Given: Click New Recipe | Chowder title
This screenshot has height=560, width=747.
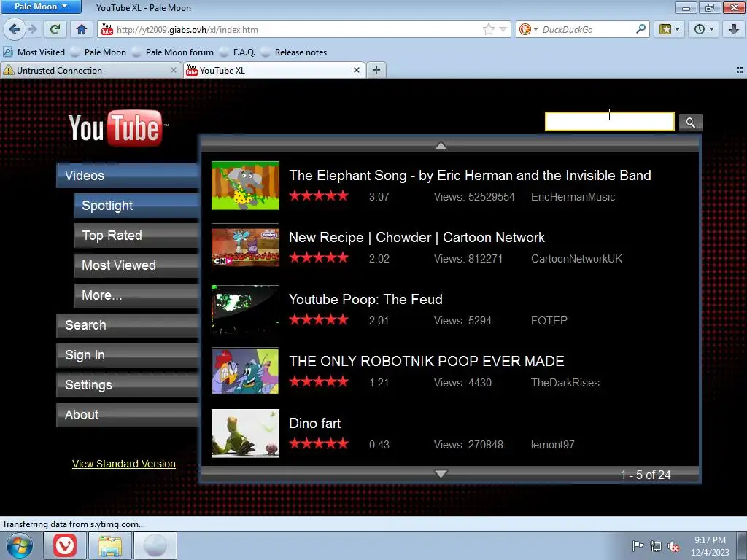Looking at the screenshot, I should pos(417,237).
